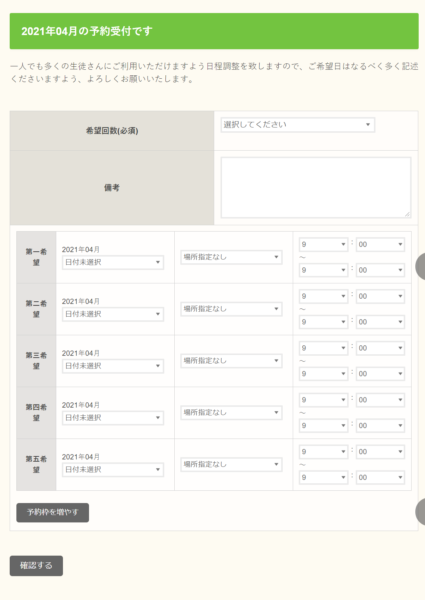Expand 第五希望 location dropdown '場所指定なし'
The image size is (425, 600).
pyautogui.click(x=231, y=465)
